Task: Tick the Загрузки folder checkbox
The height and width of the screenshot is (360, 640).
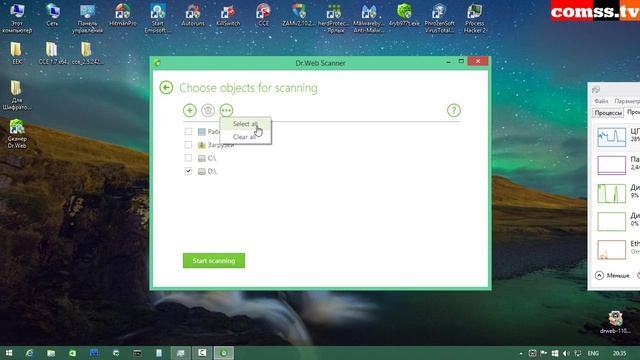Action: (x=188, y=144)
